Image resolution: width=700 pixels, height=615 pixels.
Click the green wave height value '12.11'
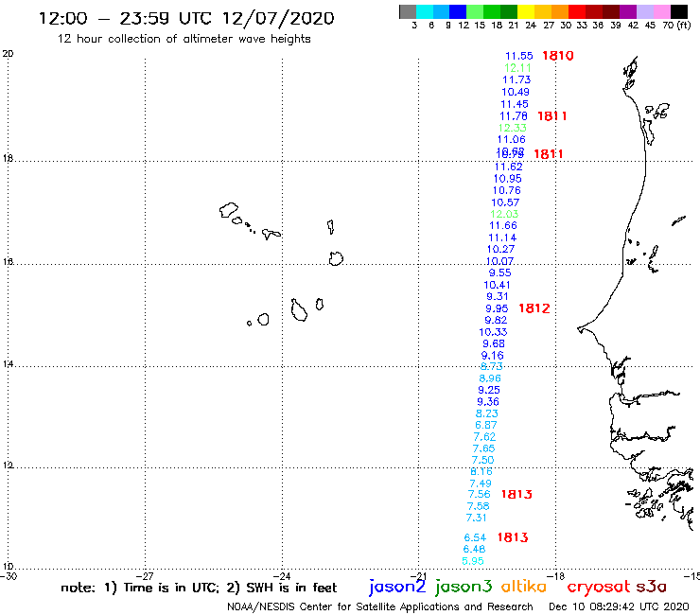coord(517,68)
